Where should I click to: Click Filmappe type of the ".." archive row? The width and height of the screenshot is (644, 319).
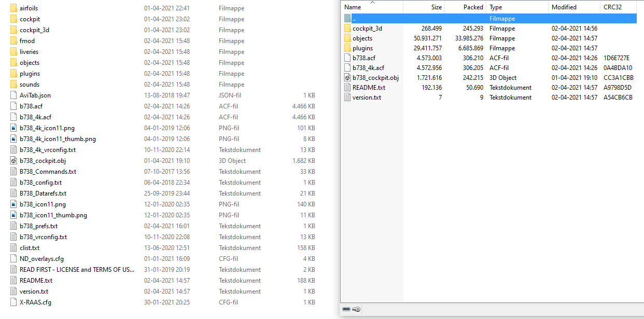[502, 19]
